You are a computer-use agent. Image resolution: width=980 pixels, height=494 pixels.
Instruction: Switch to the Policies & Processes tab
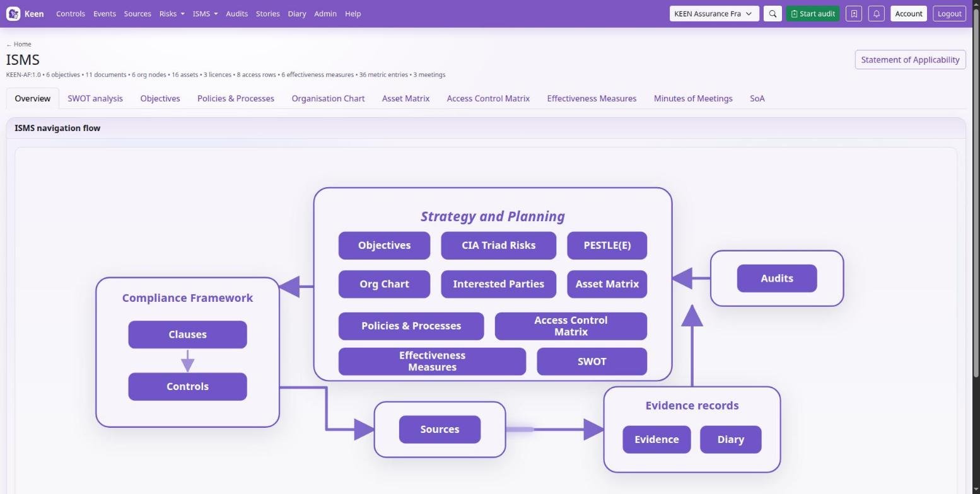click(x=236, y=98)
